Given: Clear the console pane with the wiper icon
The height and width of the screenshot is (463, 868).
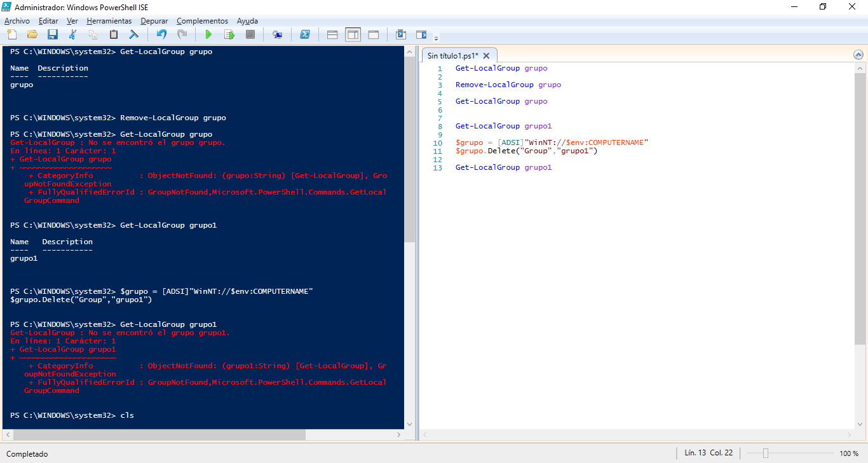Looking at the screenshot, I should (x=134, y=34).
